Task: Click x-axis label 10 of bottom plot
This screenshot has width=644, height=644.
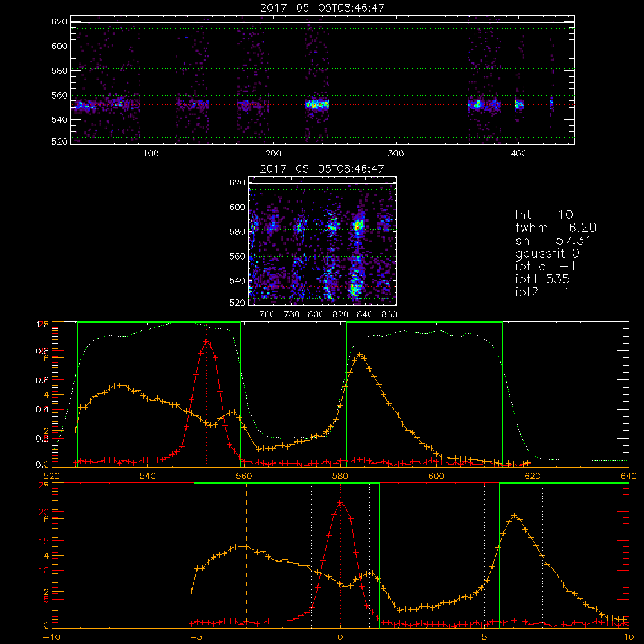Action: click(629, 638)
